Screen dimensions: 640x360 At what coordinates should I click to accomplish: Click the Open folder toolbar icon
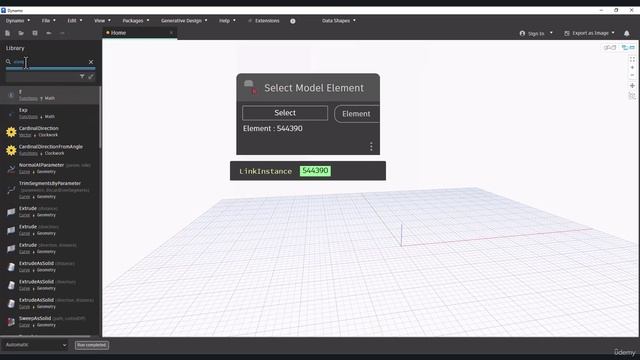pos(21,33)
